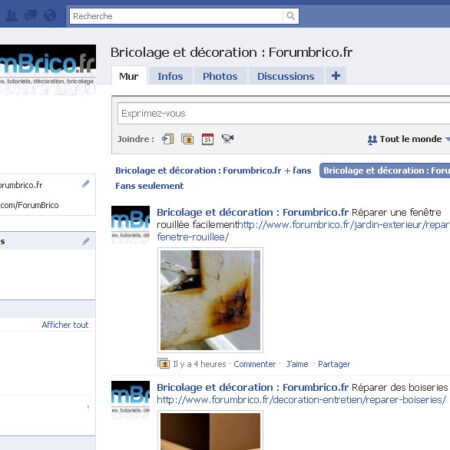Click the Exprimez-vous status box
The width and height of the screenshot is (450, 450).
click(284, 113)
